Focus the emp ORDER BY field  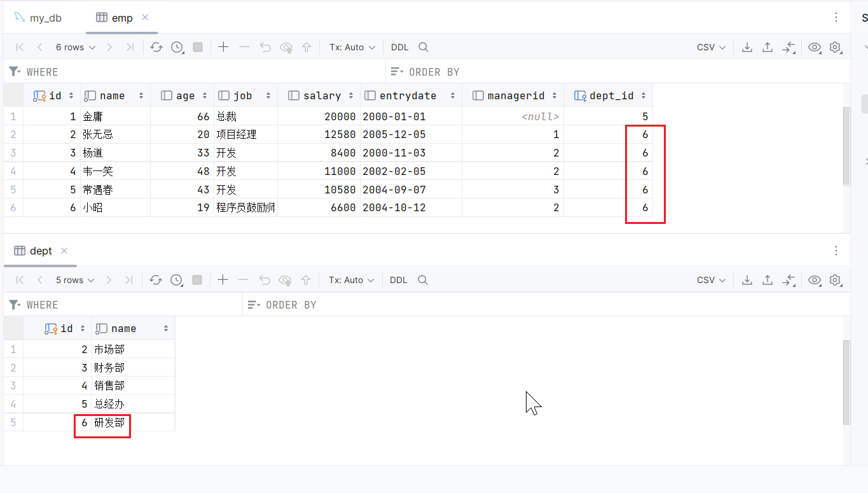(x=619, y=72)
